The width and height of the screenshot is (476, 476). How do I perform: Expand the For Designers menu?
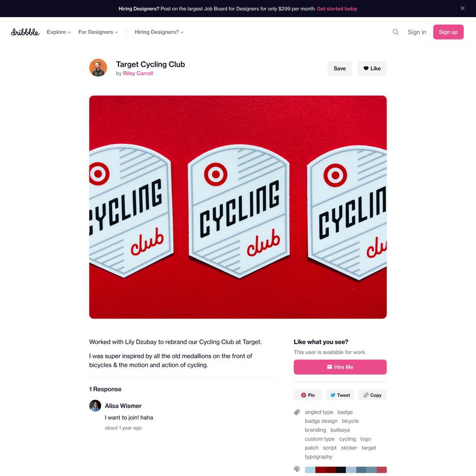tap(98, 32)
